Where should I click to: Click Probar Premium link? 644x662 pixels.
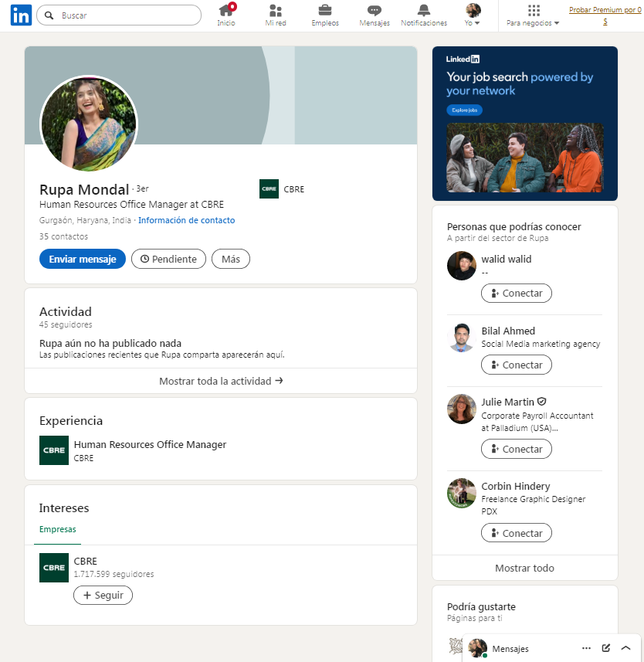pos(605,15)
